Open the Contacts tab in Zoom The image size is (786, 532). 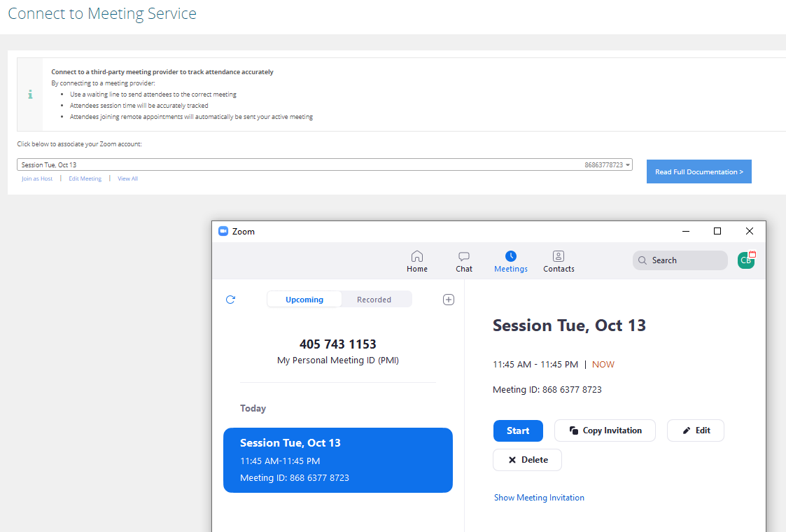(559, 261)
